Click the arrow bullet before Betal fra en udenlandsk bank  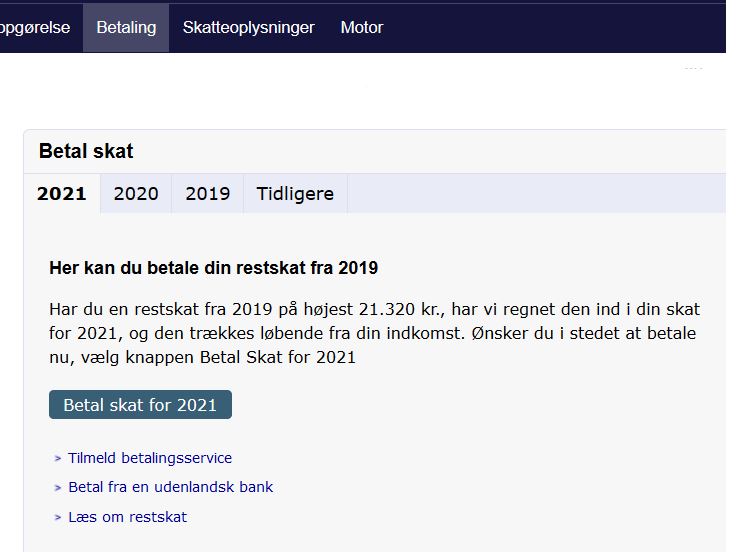(x=58, y=487)
